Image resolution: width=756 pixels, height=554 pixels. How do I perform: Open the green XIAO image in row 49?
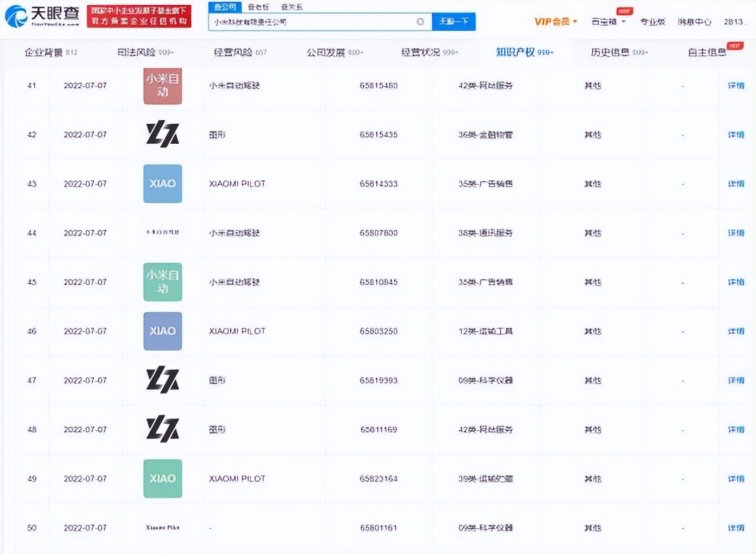163,478
